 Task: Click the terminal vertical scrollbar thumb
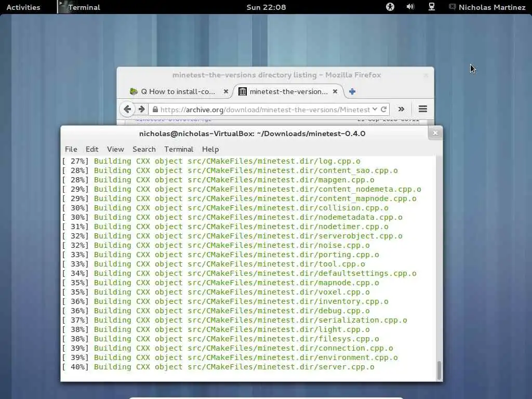click(x=439, y=370)
